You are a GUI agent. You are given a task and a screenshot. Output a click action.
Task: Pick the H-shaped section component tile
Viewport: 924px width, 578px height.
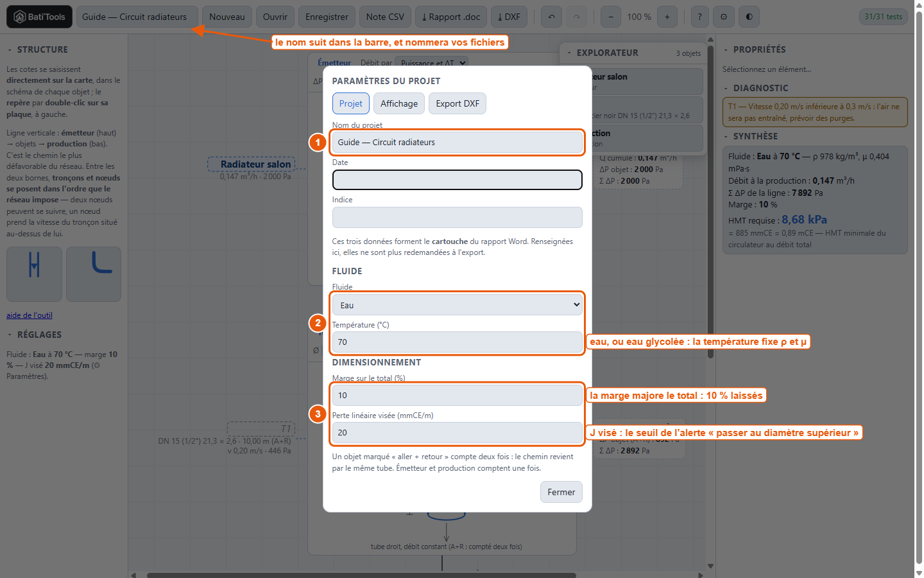pyautogui.click(x=35, y=274)
